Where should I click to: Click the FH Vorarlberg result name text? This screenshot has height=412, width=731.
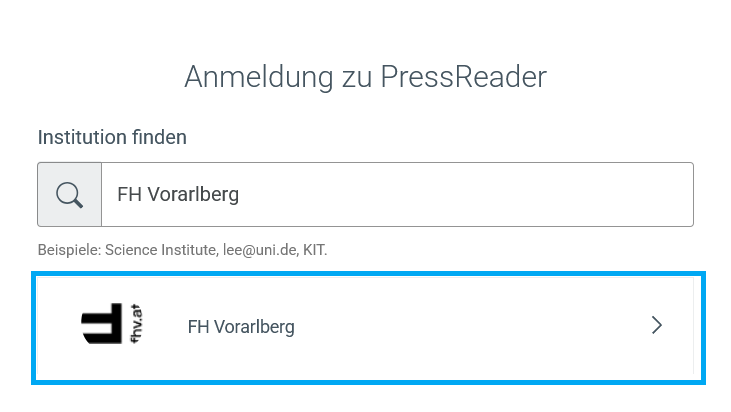241,327
